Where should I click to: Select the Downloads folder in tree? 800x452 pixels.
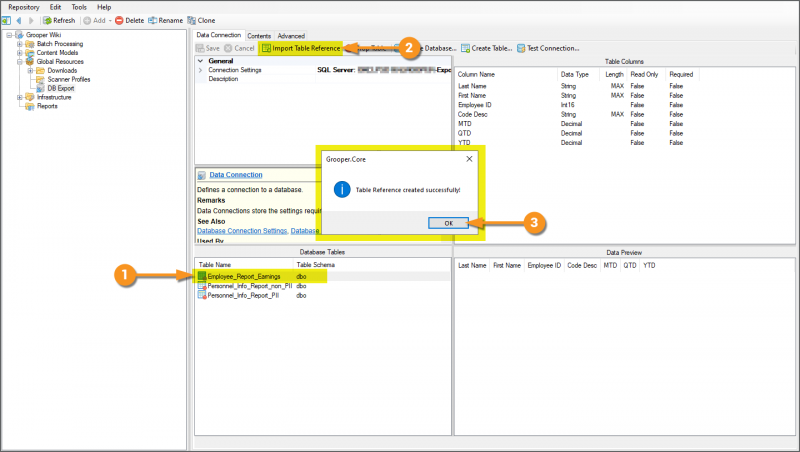[62, 70]
